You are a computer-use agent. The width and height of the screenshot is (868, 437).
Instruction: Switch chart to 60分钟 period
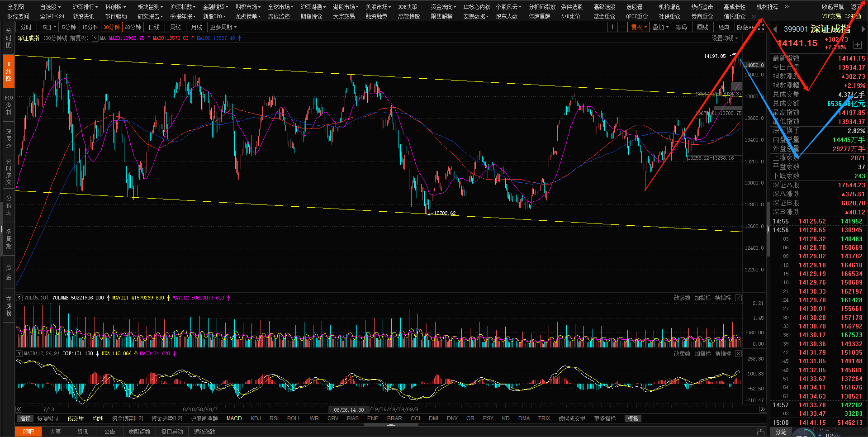[133, 27]
